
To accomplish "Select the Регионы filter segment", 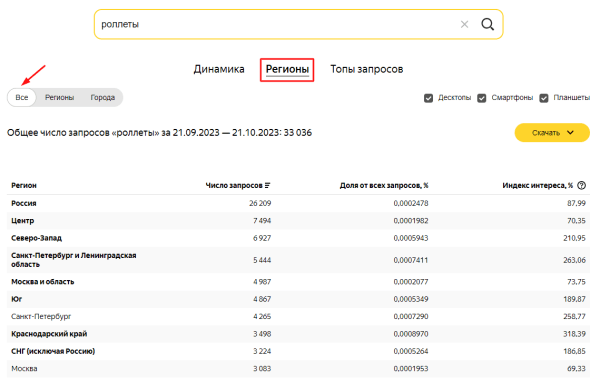I will (x=59, y=97).
